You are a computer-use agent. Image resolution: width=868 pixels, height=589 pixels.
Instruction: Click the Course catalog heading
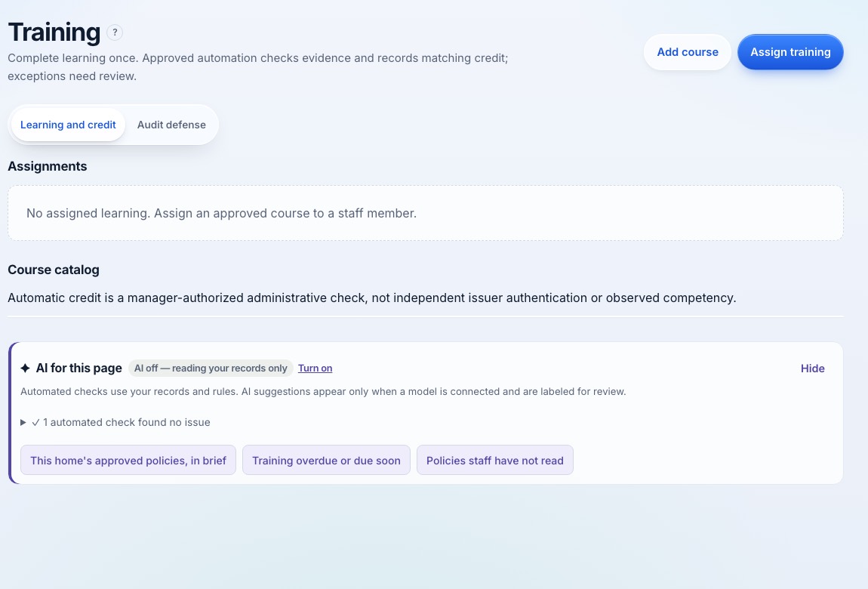pos(54,270)
